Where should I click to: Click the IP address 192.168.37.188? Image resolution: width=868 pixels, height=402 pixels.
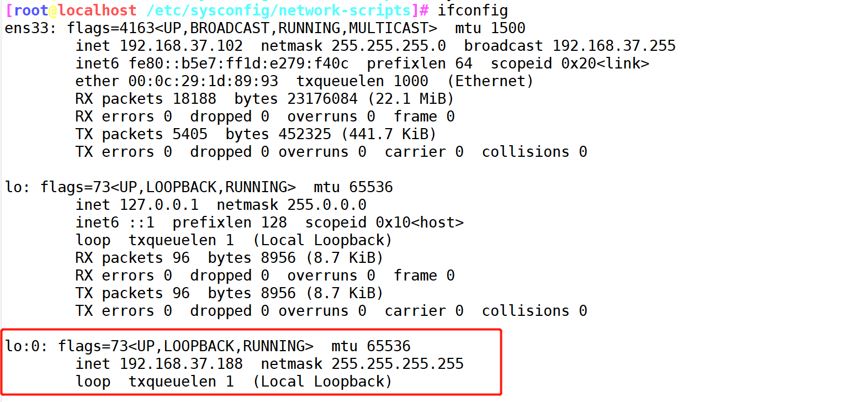click(181, 364)
